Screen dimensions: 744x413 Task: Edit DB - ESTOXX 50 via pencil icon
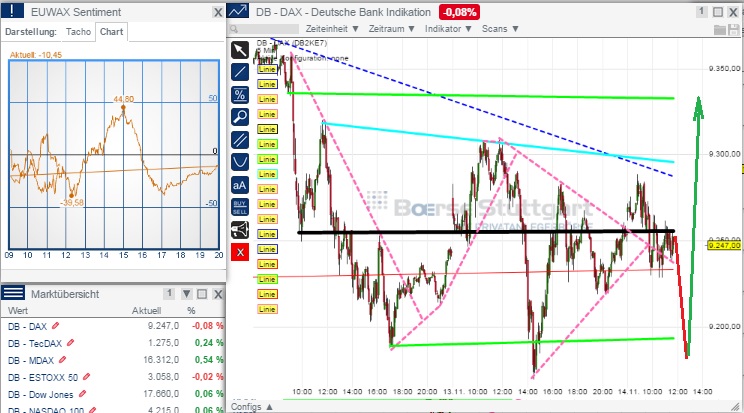tap(86, 377)
